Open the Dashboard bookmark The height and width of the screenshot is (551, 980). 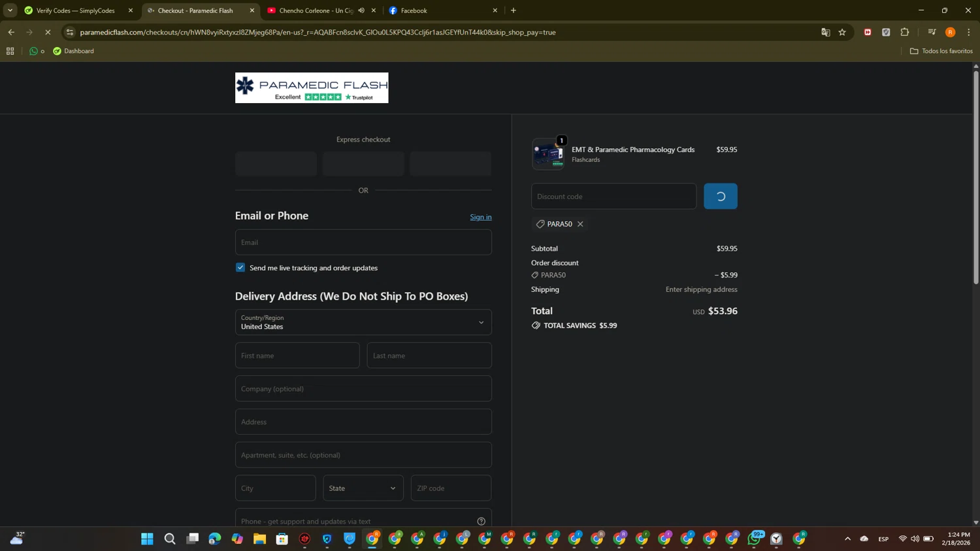tap(73, 51)
